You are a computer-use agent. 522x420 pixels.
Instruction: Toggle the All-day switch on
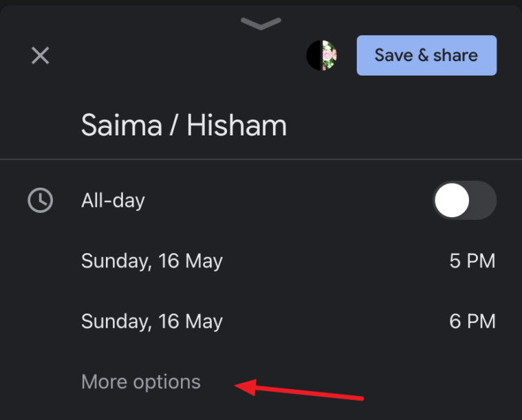click(x=464, y=200)
